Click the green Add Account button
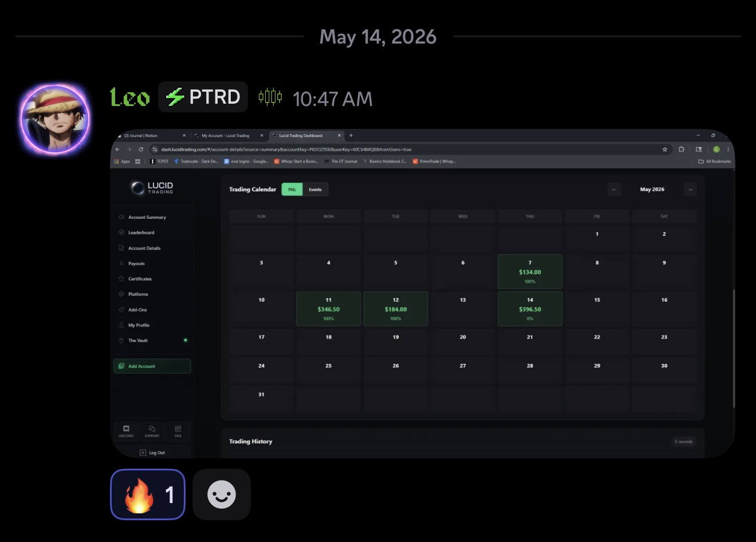756x542 pixels. (x=152, y=366)
